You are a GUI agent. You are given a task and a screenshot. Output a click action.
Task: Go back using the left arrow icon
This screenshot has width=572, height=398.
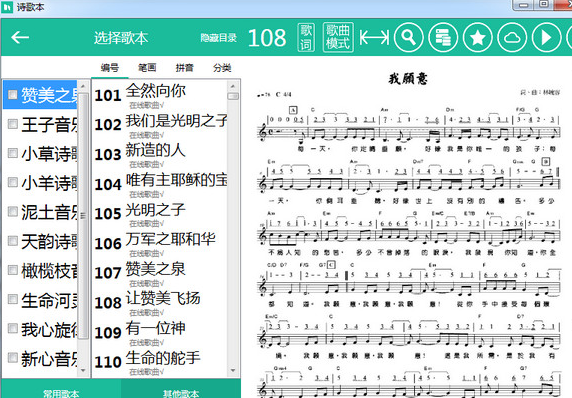20,37
